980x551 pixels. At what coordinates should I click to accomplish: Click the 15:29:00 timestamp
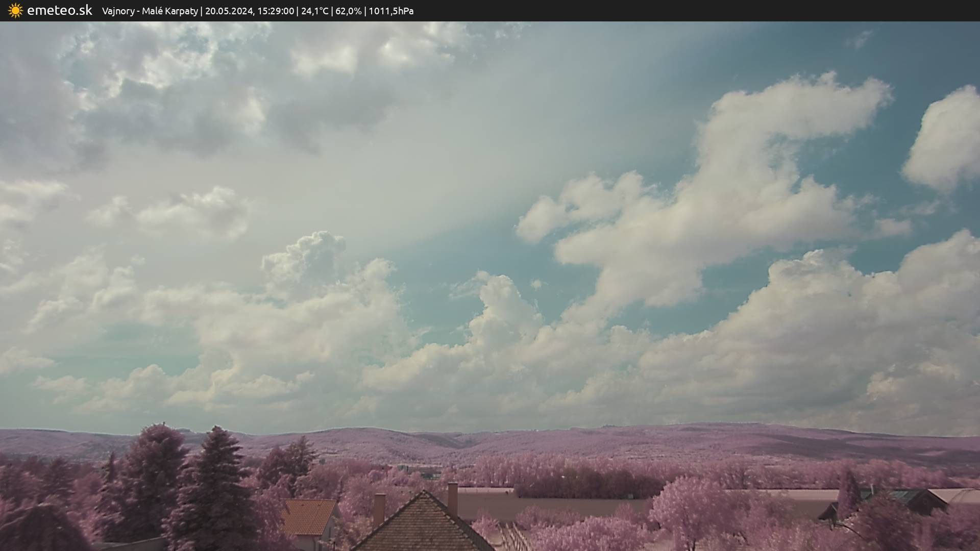click(x=276, y=11)
